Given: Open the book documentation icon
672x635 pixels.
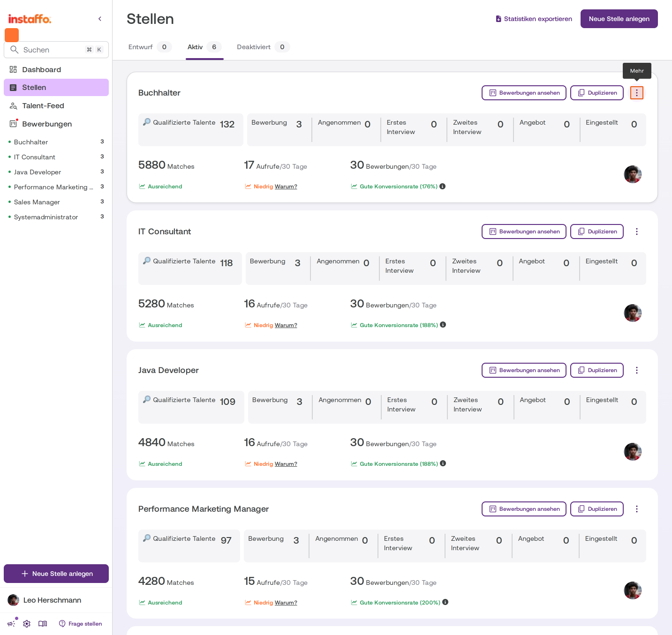Looking at the screenshot, I should 43,624.
